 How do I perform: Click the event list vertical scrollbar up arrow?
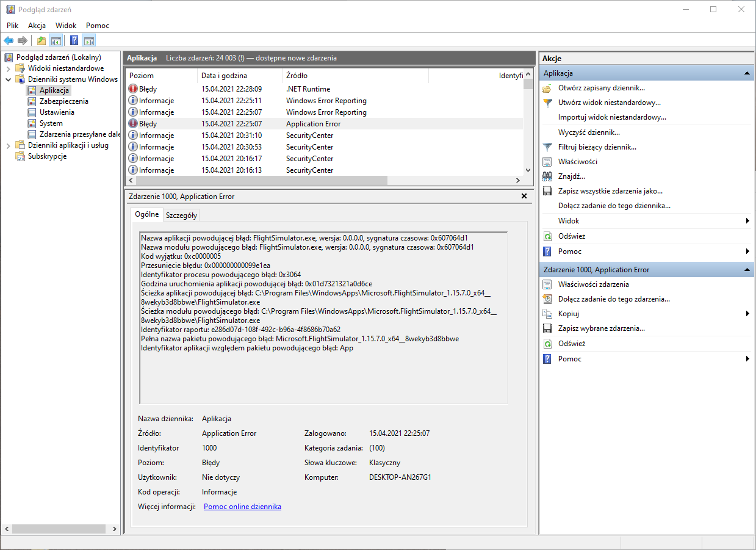[x=528, y=74]
